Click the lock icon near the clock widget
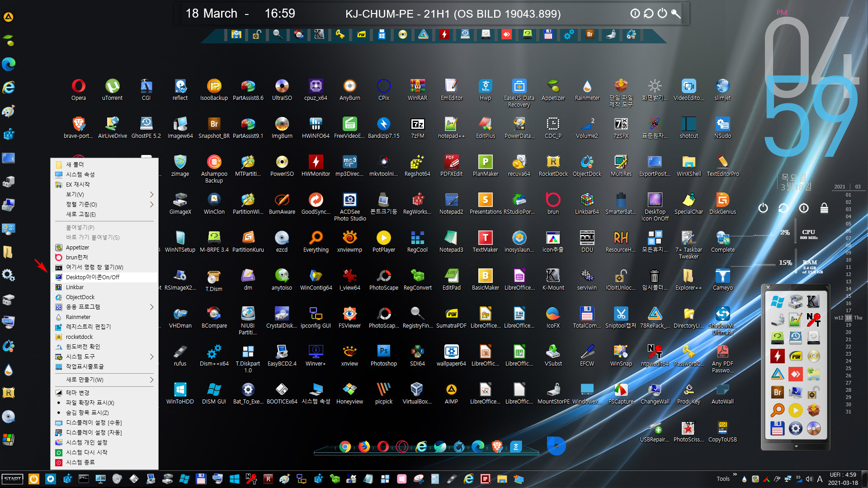This screenshot has width=868, height=488. (x=824, y=208)
